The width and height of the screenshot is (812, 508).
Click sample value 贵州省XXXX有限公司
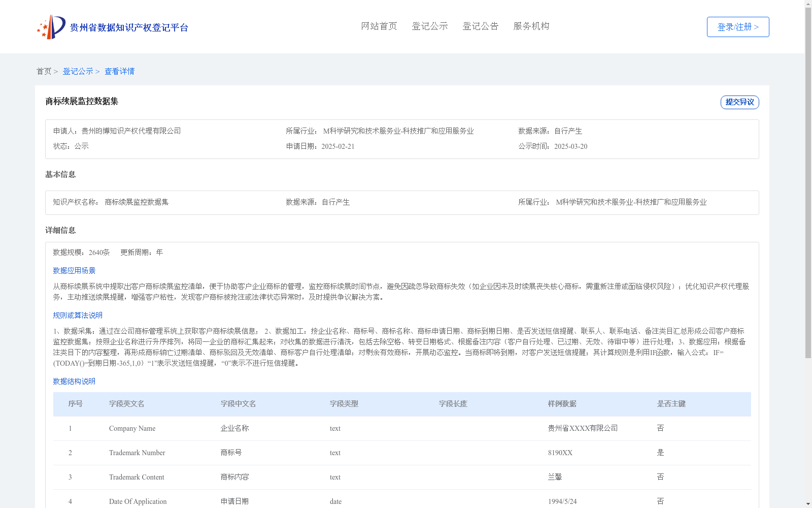(x=583, y=428)
